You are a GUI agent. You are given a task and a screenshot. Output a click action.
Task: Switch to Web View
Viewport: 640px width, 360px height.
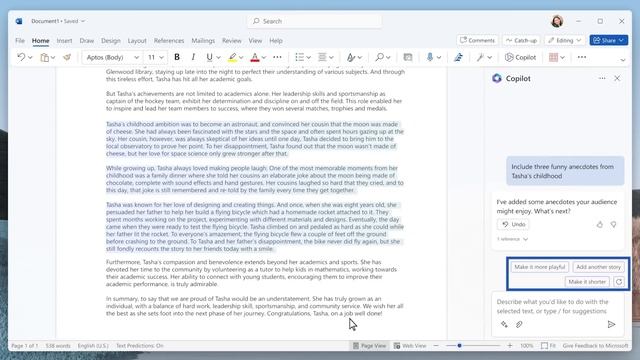pos(410,346)
